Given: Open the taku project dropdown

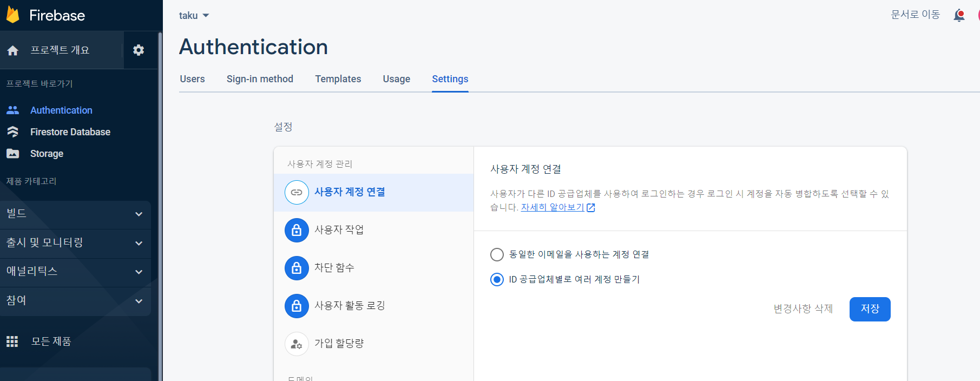Looking at the screenshot, I should point(194,16).
